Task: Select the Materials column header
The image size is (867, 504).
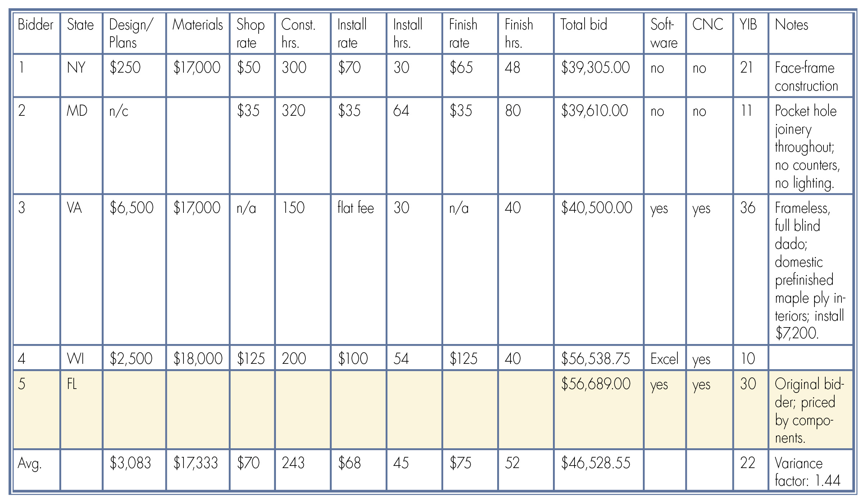Action: tap(198, 33)
